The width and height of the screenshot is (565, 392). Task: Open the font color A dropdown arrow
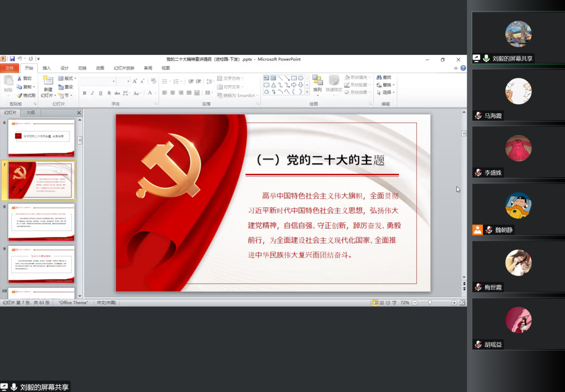(155, 93)
